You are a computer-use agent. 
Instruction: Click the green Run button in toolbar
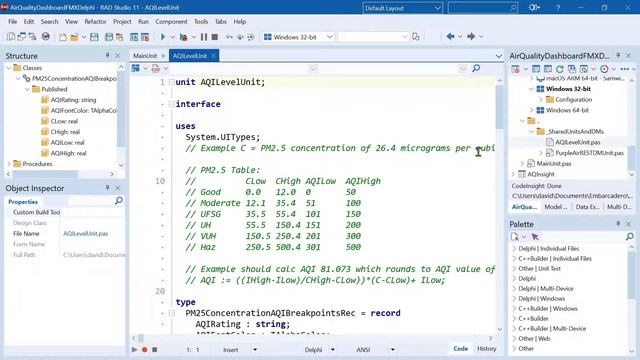[163, 37]
